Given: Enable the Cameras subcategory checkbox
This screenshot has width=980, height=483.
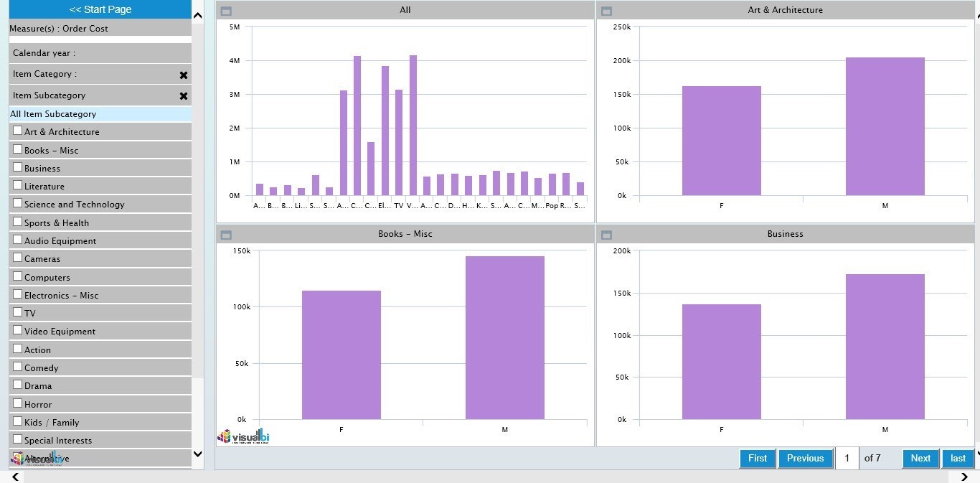Looking at the screenshot, I should pos(18,258).
